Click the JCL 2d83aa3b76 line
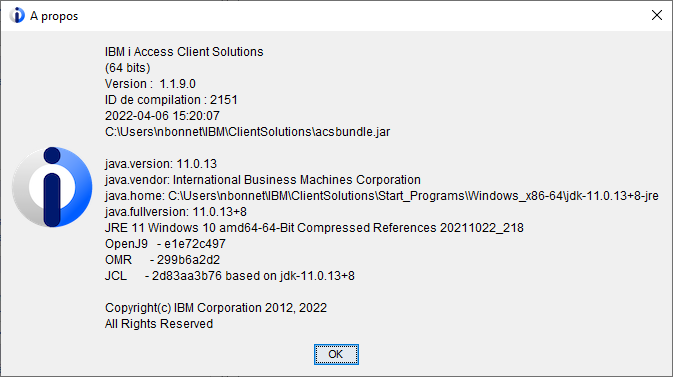Viewport: 673px width, 377px height. click(230, 276)
